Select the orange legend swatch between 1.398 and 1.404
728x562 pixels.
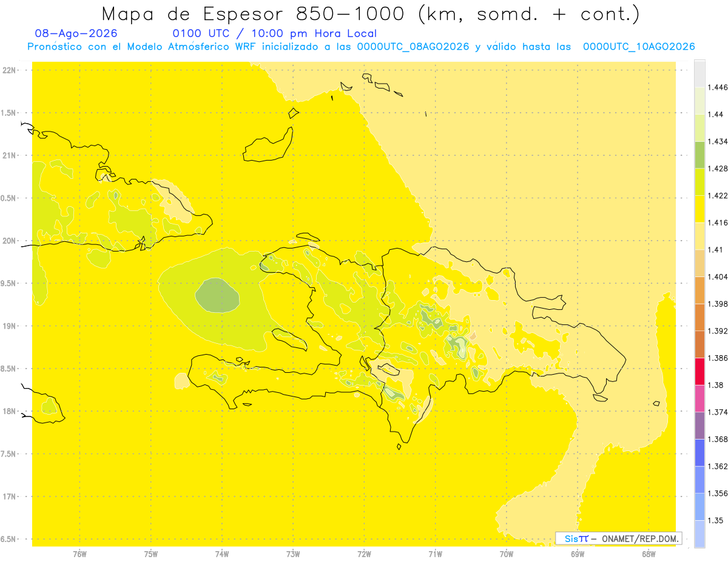699,290
